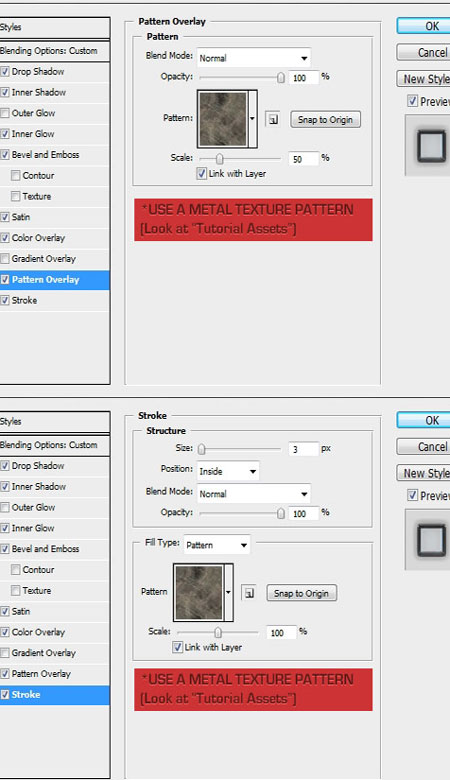
Task: Check Texture box in Stroke dialog
Action: click(16, 590)
